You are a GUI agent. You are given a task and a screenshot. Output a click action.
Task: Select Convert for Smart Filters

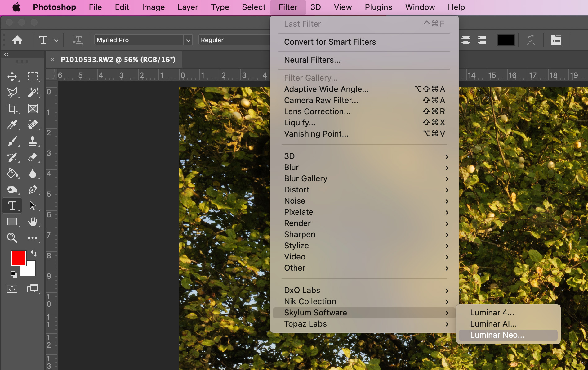tap(364, 42)
